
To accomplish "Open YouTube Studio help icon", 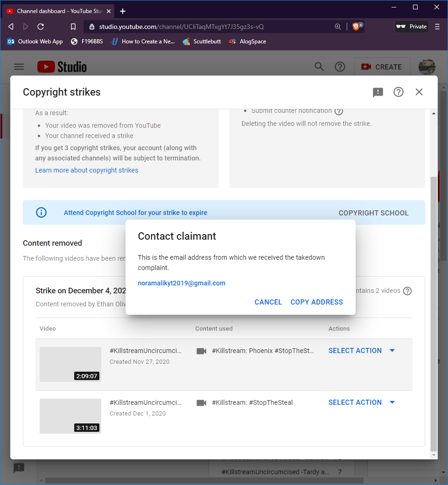I will point(340,67).
